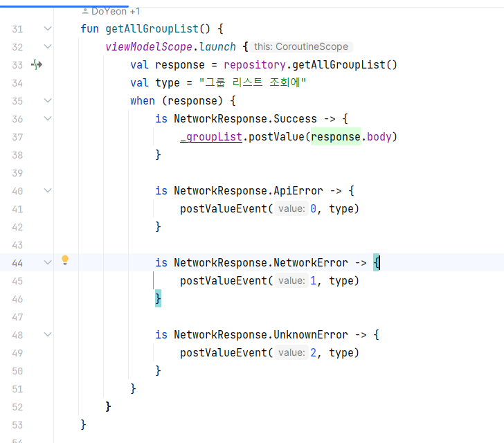
Task: Click line number 53 in the gutter
Action: coord(17,425)
